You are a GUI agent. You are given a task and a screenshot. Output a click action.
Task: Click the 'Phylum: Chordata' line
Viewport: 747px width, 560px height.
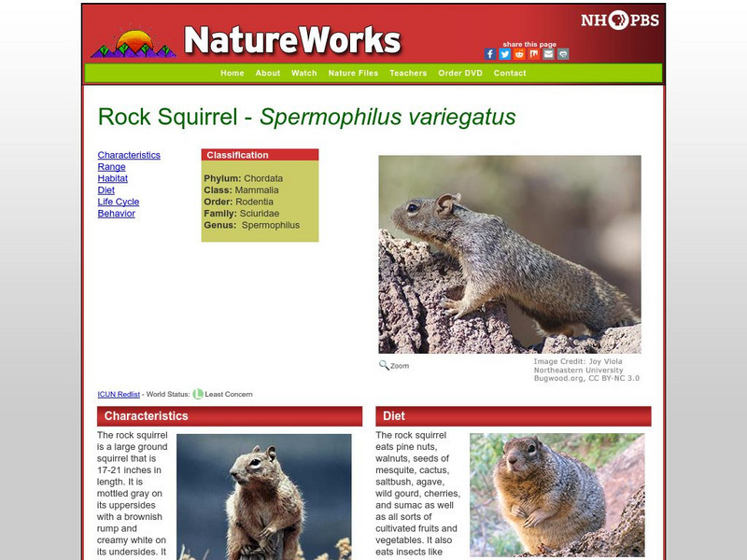click(244, 178)
